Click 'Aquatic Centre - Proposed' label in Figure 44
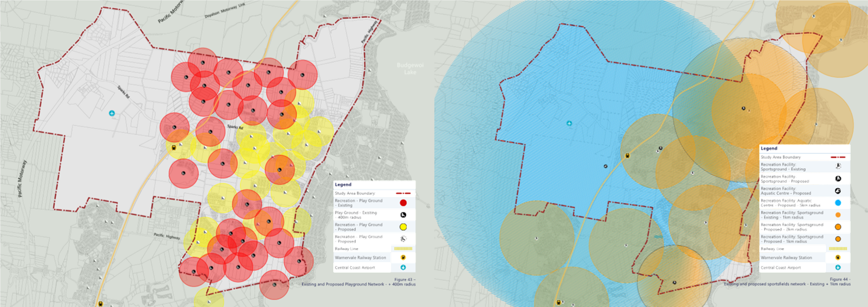The image size is (868, 307). point(786,191)
